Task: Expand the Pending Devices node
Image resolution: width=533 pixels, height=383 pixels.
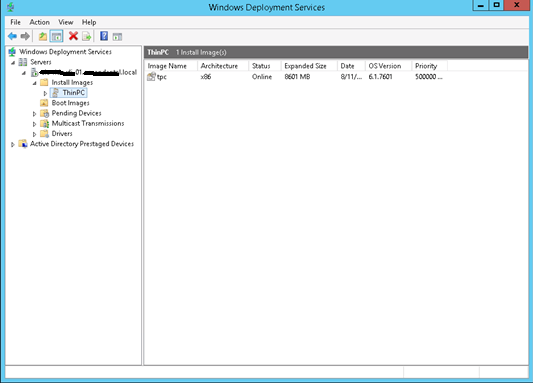Action: (x=34, y=114)
